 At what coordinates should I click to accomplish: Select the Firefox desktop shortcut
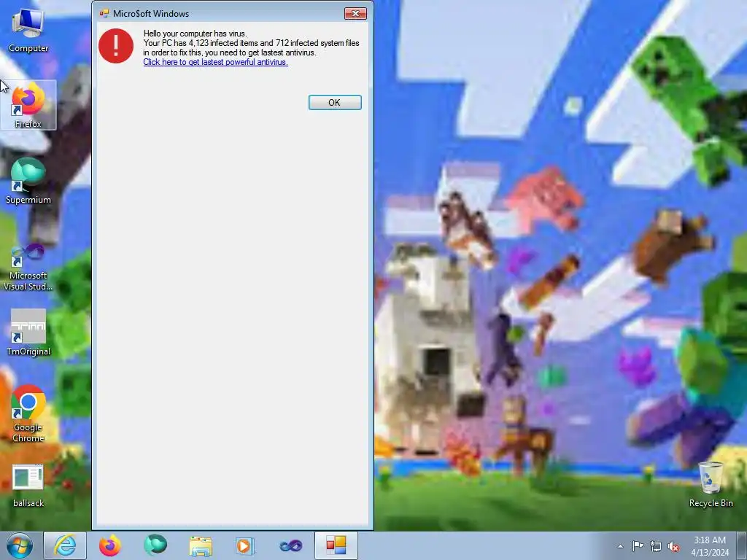28,105
